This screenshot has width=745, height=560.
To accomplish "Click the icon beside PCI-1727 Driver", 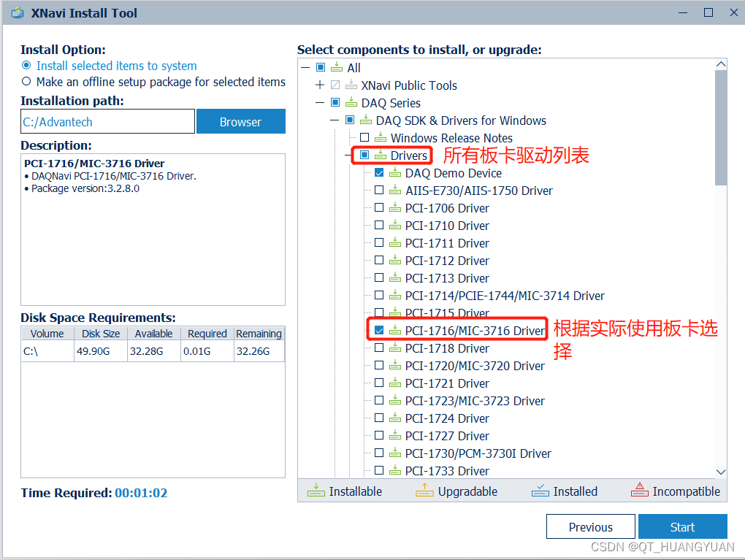I will [x=395, y=436].
